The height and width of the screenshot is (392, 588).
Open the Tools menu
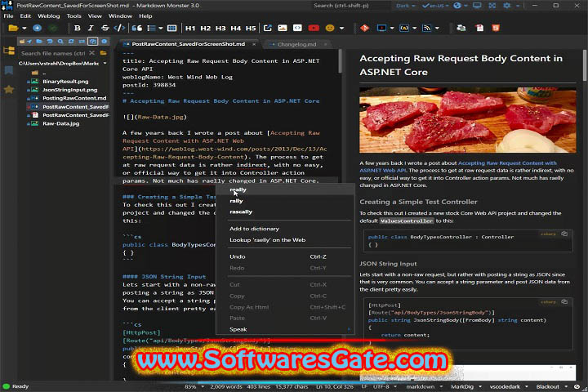[73, 16]
